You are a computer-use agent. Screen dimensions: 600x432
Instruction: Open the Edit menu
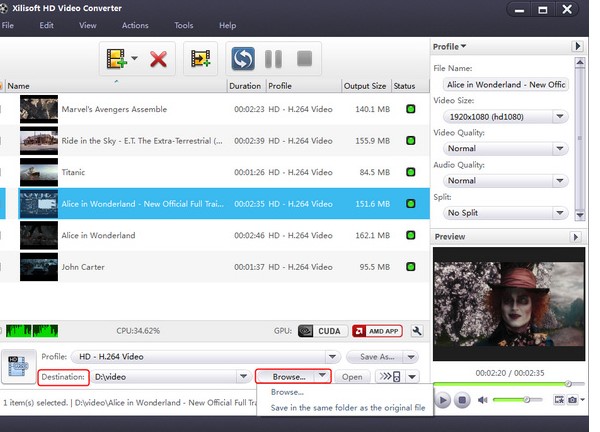pos(46,25)
